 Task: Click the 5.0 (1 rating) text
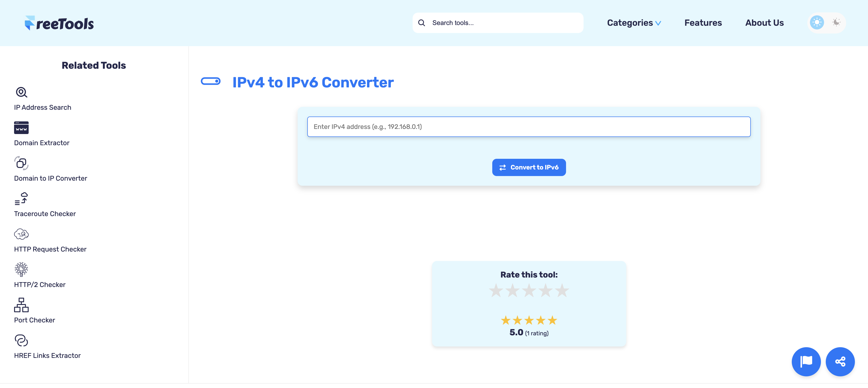(x=529, y=332)
